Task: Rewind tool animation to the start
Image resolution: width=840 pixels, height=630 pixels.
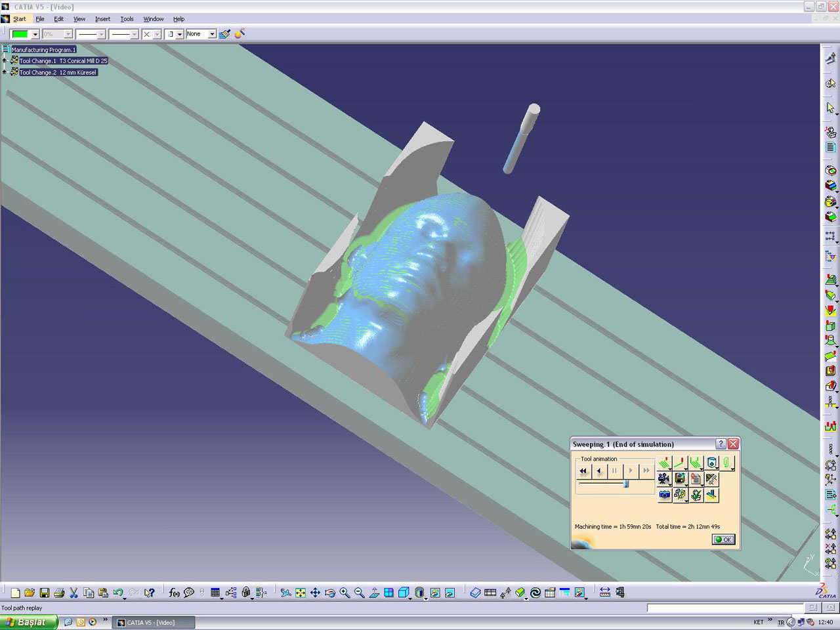Action: pyautogui.click(x=583, y=471)
